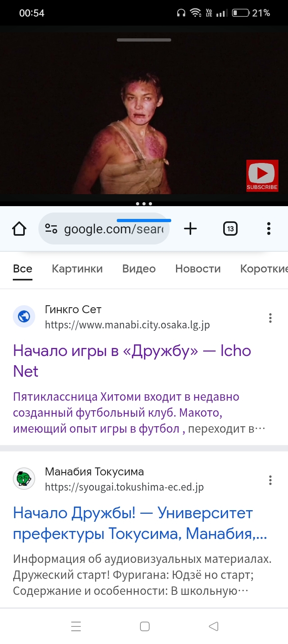
Task: Open a new tab with plus icon
Action: 190,229
